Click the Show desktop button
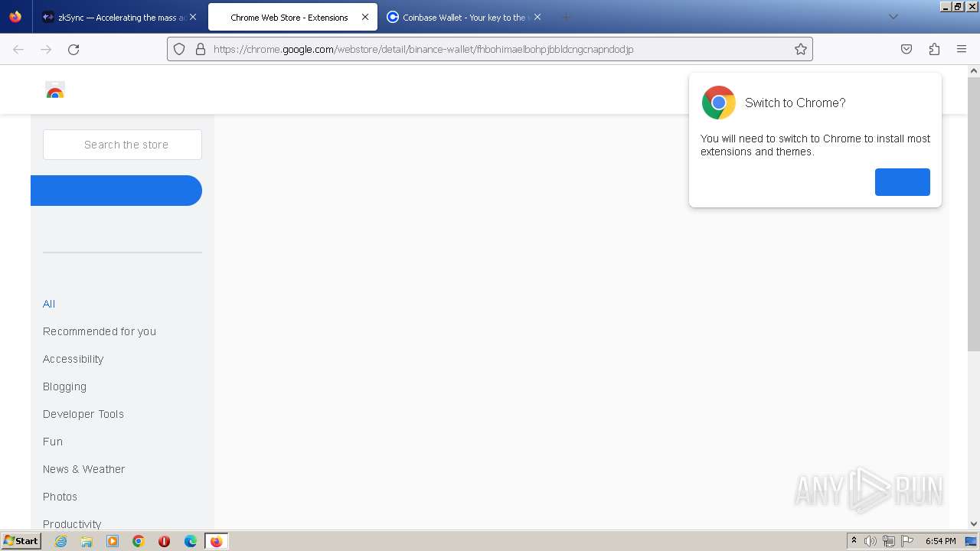Viewport: 980px width, 551px height. tap(972, 541)
